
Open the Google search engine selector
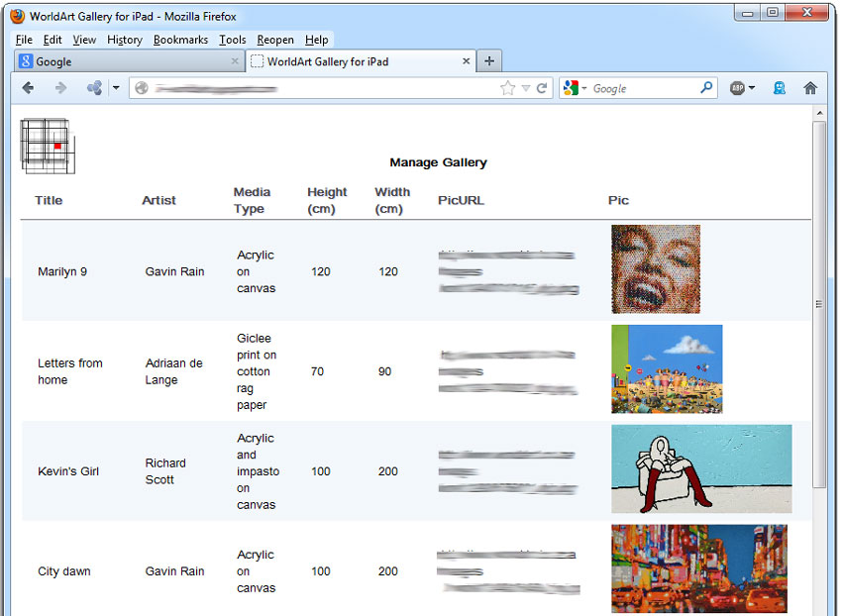coord(575,88)
